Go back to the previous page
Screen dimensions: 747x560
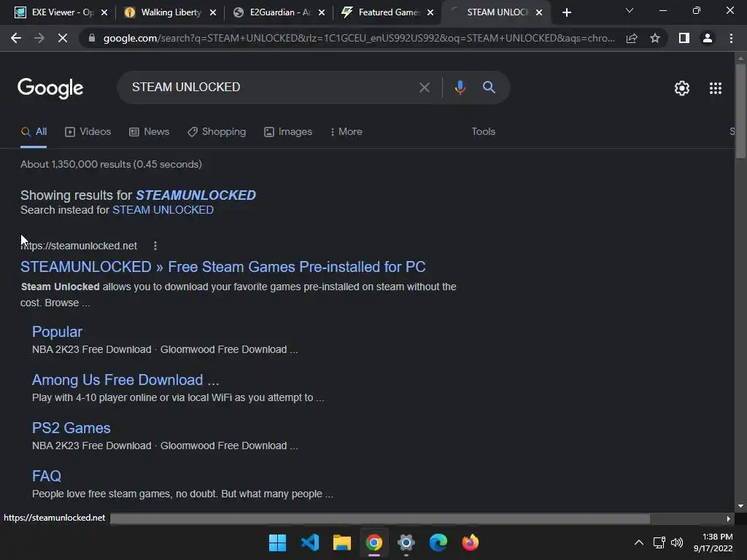point(16,38)
